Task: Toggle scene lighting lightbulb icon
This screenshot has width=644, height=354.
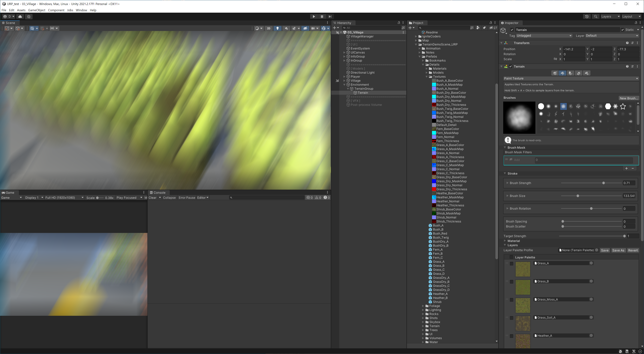Action: coord(277,28)
